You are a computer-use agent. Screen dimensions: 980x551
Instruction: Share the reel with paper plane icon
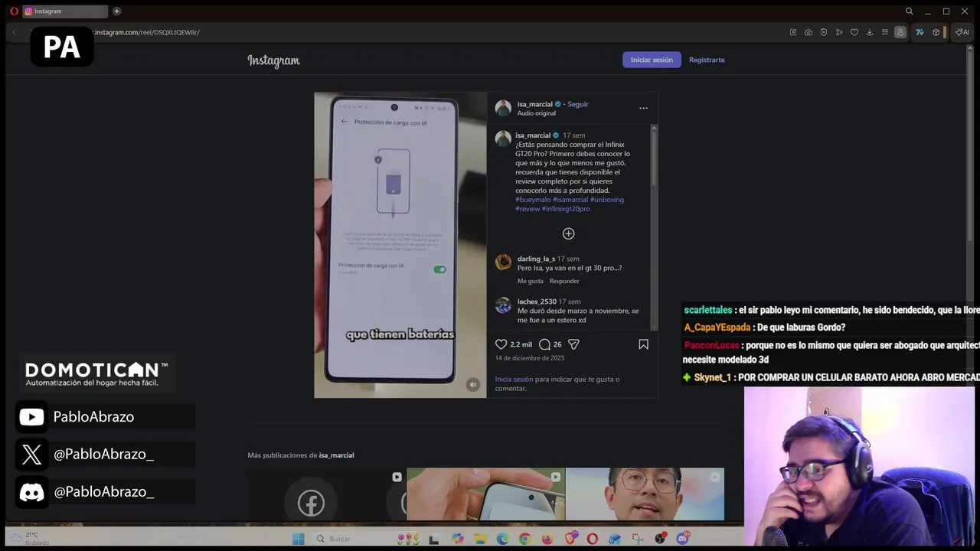pos(573,344)
